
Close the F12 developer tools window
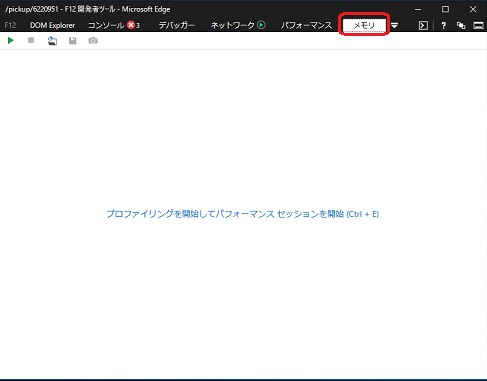point(473,9)
